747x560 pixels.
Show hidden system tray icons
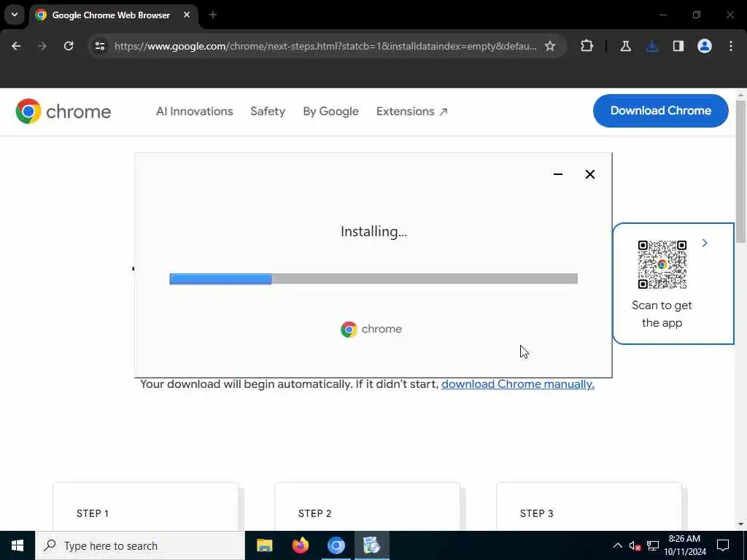617,545
